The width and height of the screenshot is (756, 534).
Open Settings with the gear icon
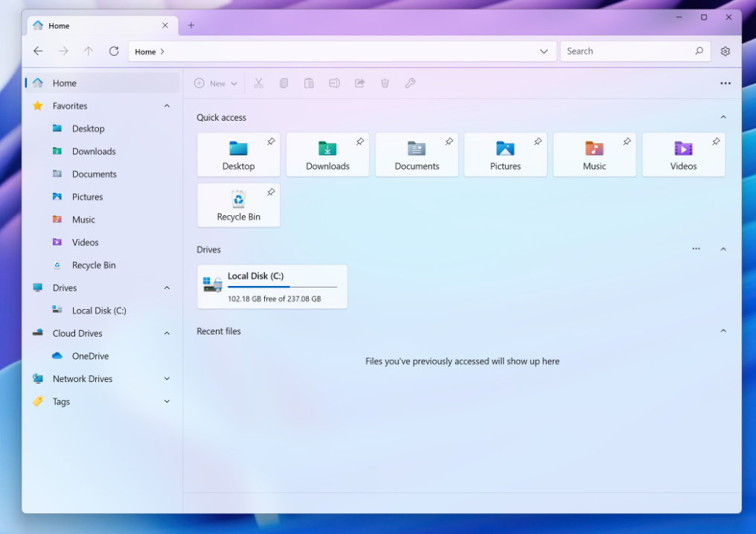tap(725, 51)
